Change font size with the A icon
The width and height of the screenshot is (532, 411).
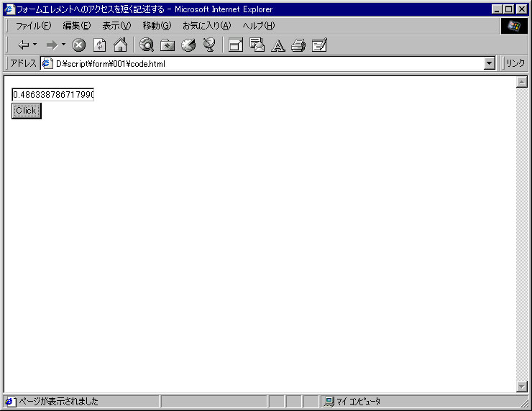point(278,45)
